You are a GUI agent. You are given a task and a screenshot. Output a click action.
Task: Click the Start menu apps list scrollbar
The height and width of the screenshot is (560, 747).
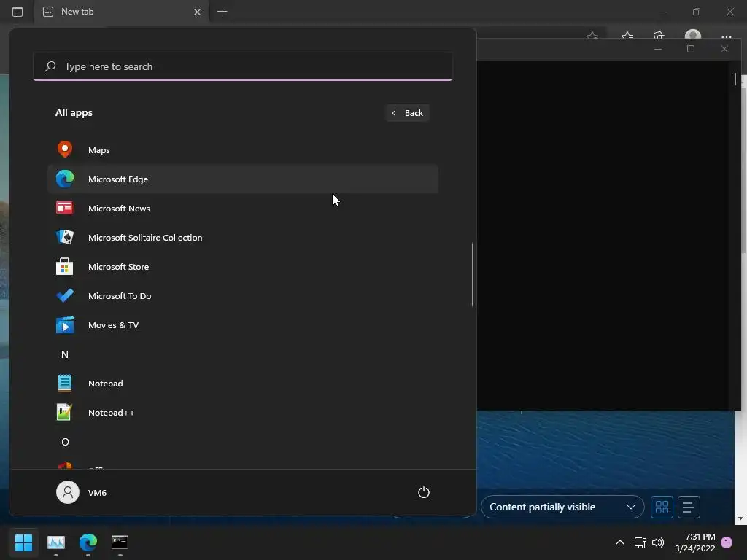pyautogui.click(x=473, y=275)
